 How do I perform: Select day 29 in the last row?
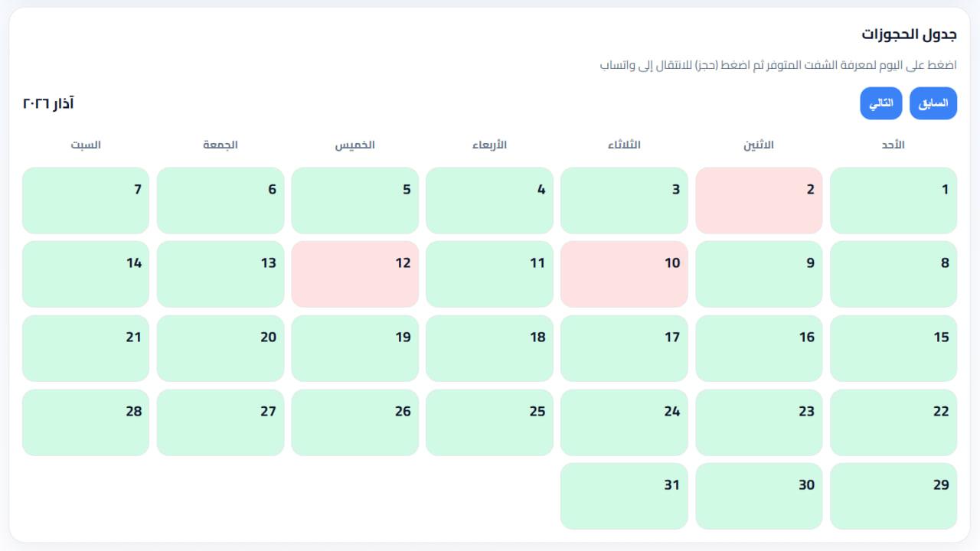pyautogui.click(x=893, y=496)
